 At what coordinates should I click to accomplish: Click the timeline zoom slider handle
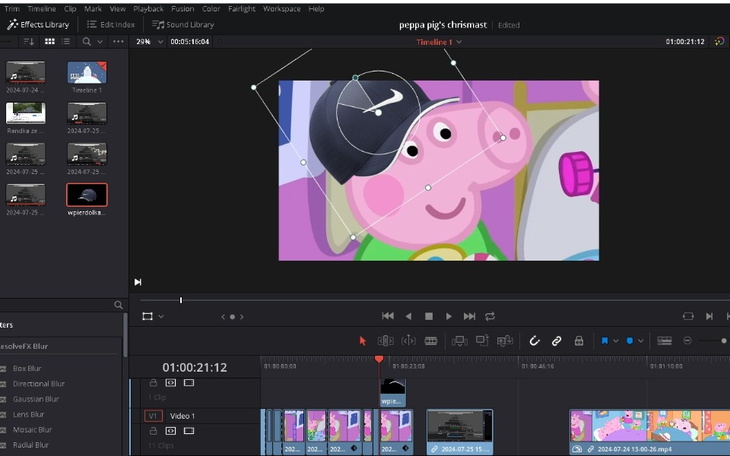723,341
